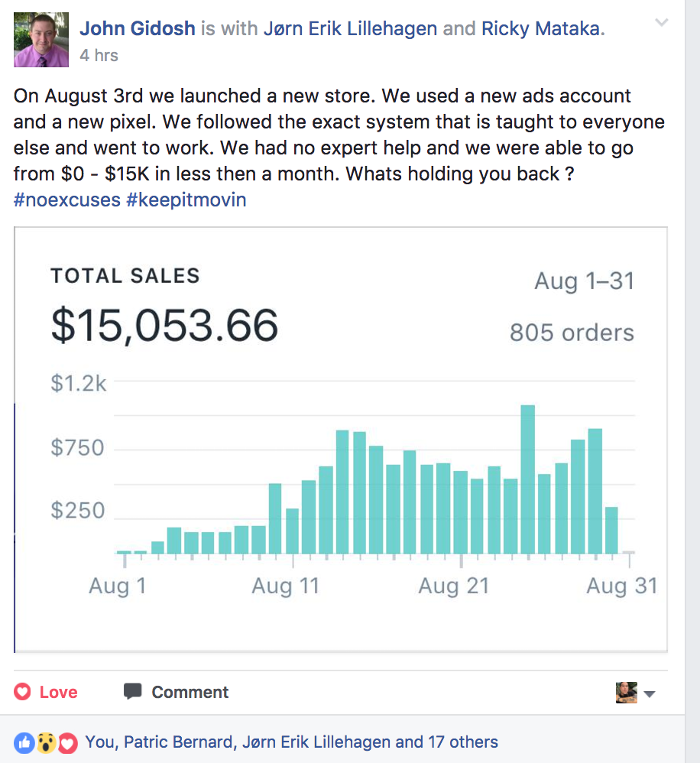Open John Gidosh's profile name link

pyautogui.click(x=137, y=29)
